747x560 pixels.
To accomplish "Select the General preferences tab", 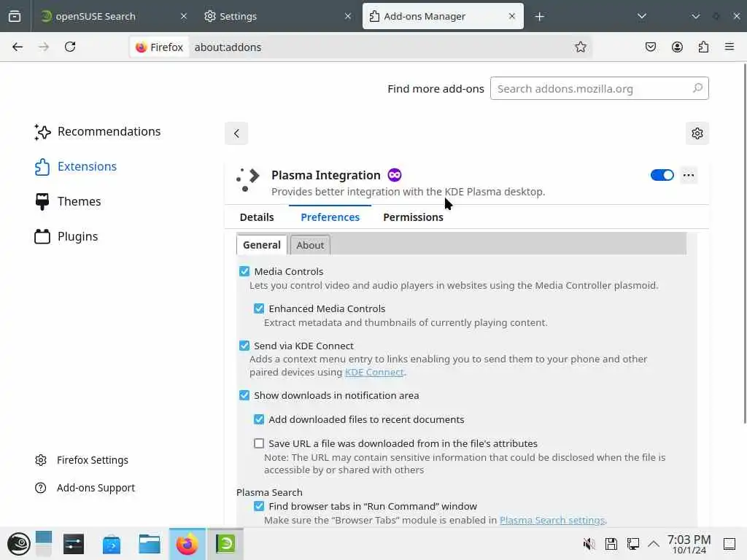I will (262, 245).
